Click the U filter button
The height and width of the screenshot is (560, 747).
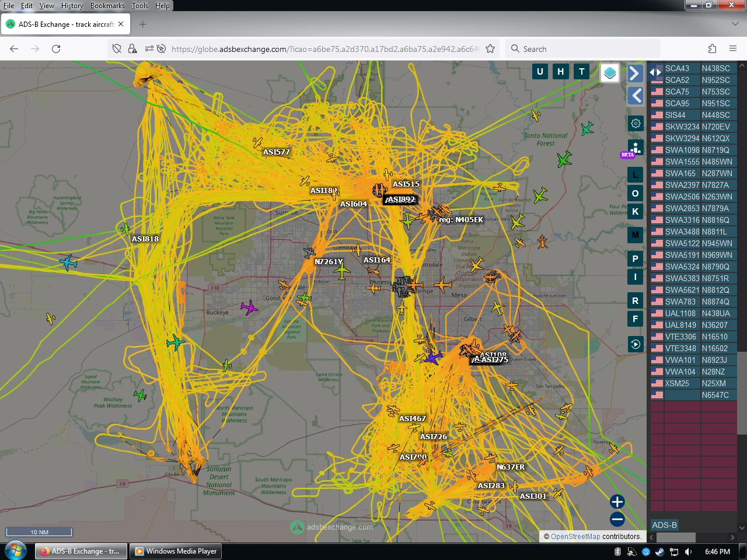[x=540, y=72]
